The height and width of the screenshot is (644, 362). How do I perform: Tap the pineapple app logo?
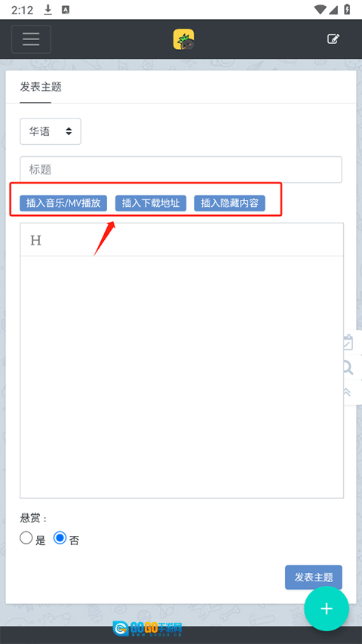click(x=183, y=39)
